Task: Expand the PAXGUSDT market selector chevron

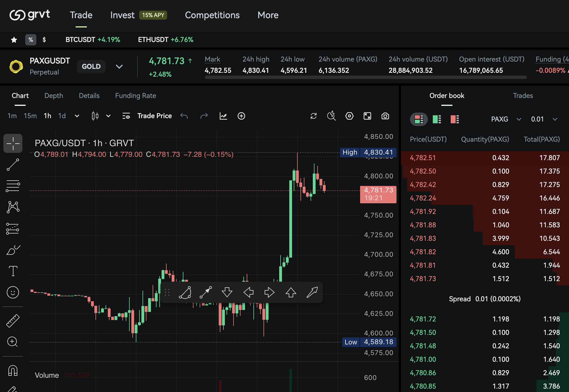Action: tap(119, 67)
